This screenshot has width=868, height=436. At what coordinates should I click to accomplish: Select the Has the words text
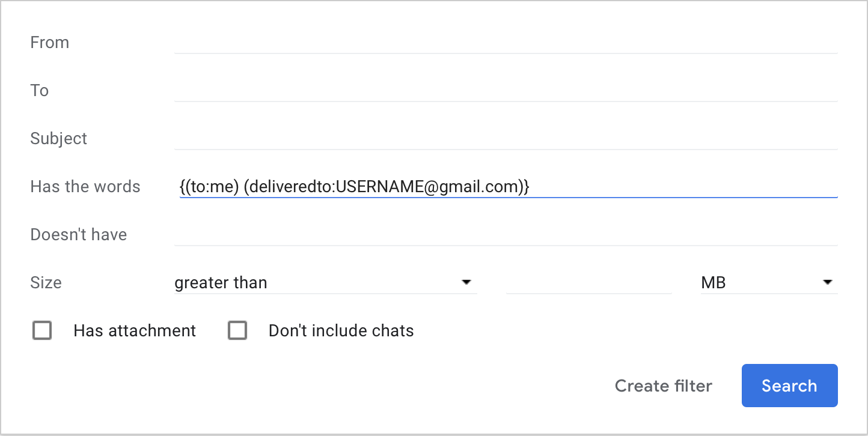(353, 187)
